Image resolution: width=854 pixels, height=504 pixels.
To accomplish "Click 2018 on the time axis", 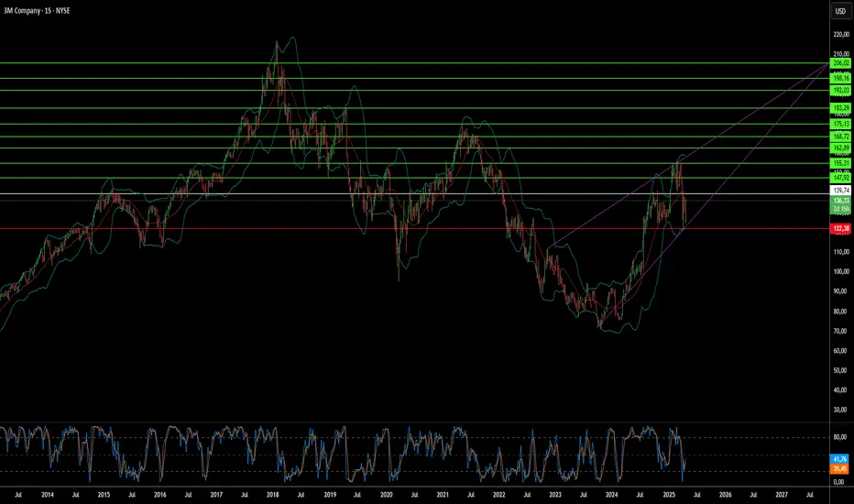I will coord(272,494).
